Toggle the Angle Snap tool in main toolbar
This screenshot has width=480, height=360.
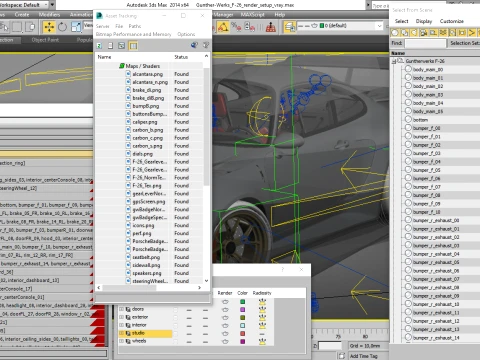click(x=223, y=27)
